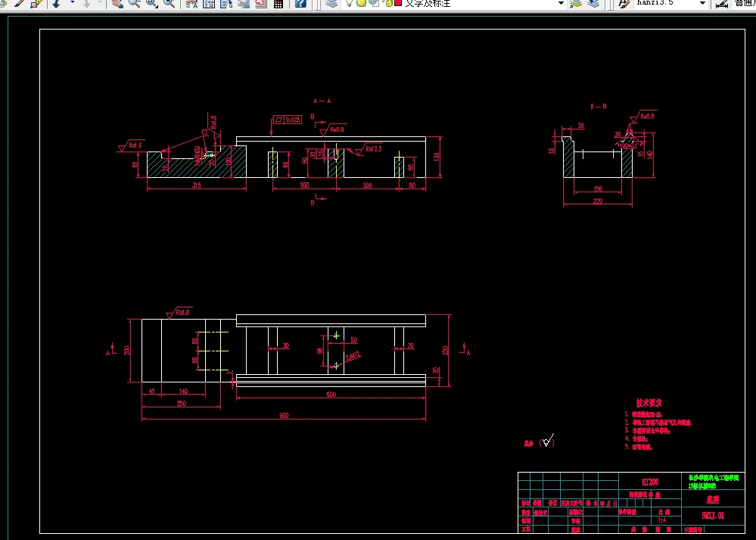Expand the 文字及标注 layer dropdown

coord(561,3)
